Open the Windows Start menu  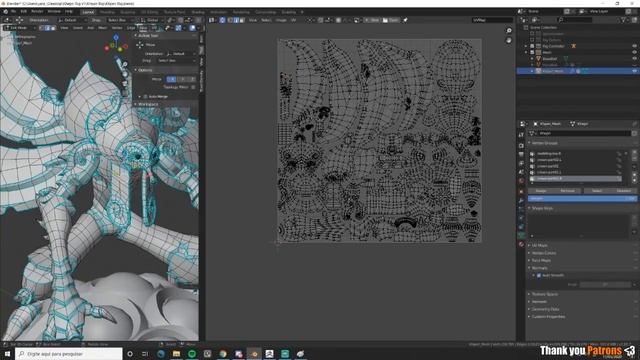pos(7,353)
